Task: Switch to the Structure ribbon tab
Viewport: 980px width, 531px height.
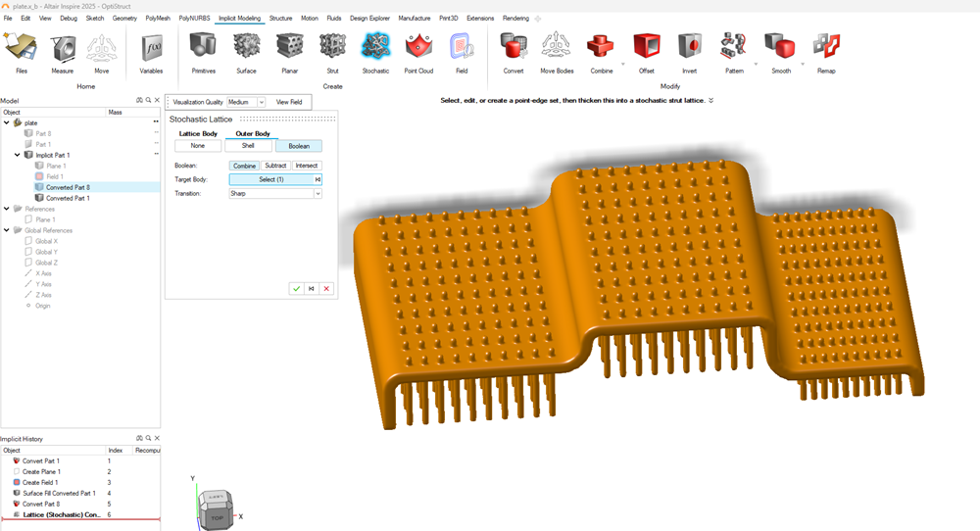Action: (280, 18)
